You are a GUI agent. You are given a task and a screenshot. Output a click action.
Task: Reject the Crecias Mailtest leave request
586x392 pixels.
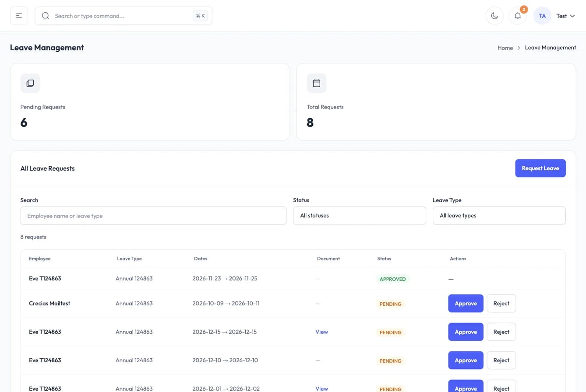[501, 303]
